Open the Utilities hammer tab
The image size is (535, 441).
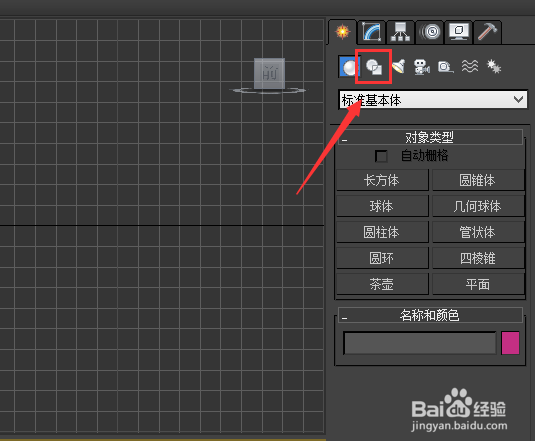pos(487,32)
